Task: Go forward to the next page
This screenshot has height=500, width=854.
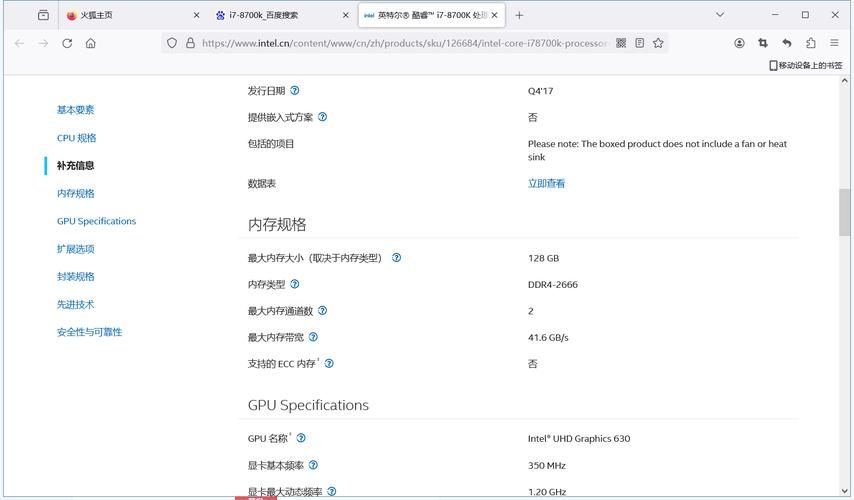Action: tap(44, 43)
